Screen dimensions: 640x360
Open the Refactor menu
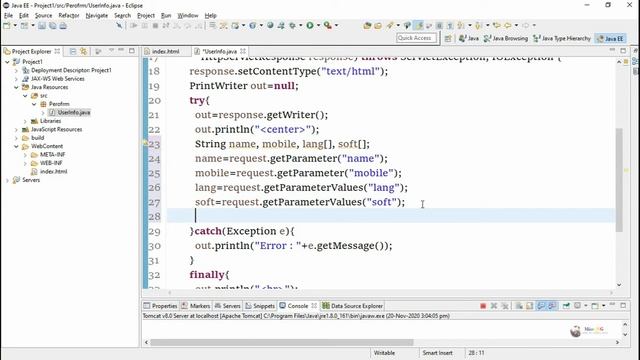[x=69, y=16]
